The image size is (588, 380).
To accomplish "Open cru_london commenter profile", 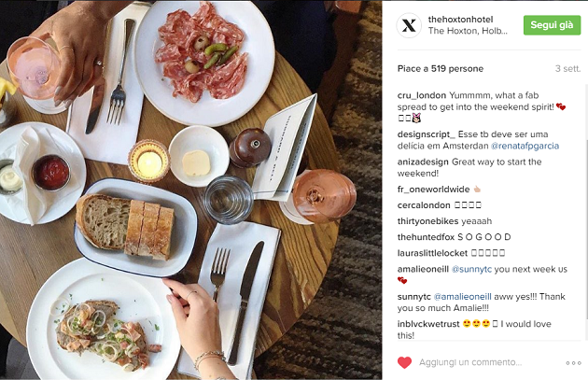I will pyautogui.click(x=422, y=95).
